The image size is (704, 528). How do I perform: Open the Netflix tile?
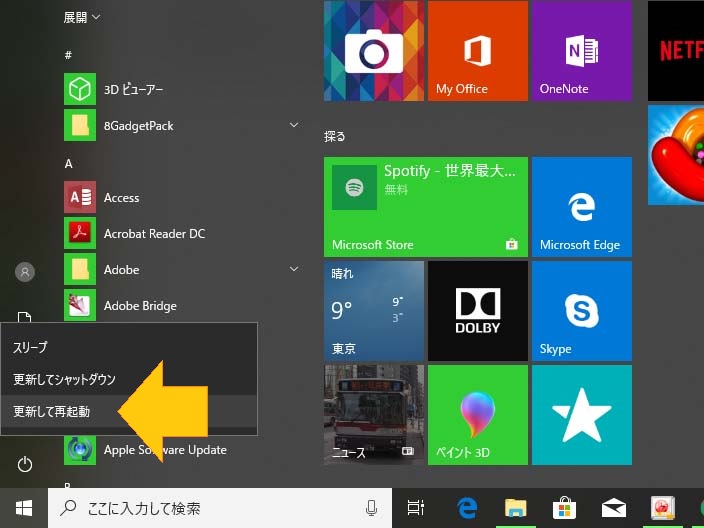point(676,51)
